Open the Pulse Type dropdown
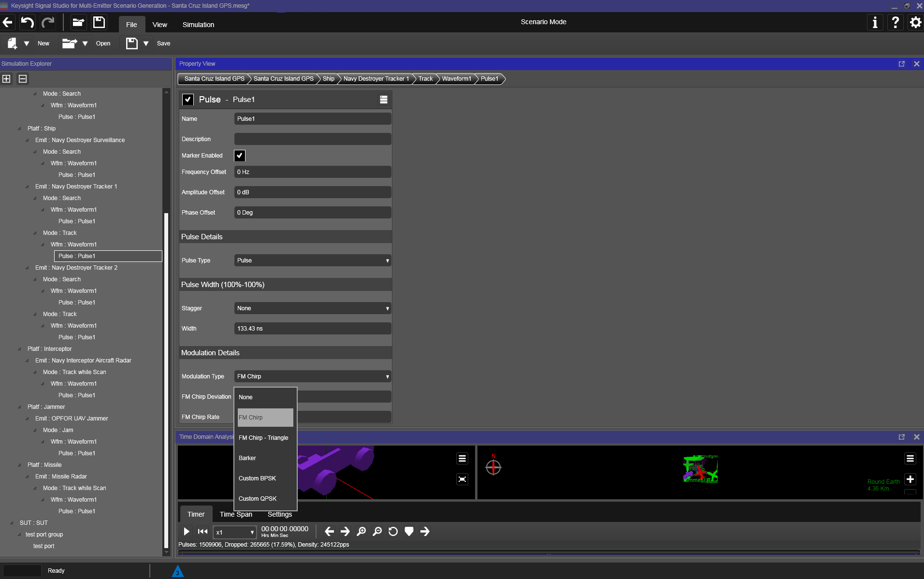Viewport: 924px width, 579px height. (312, 261)
